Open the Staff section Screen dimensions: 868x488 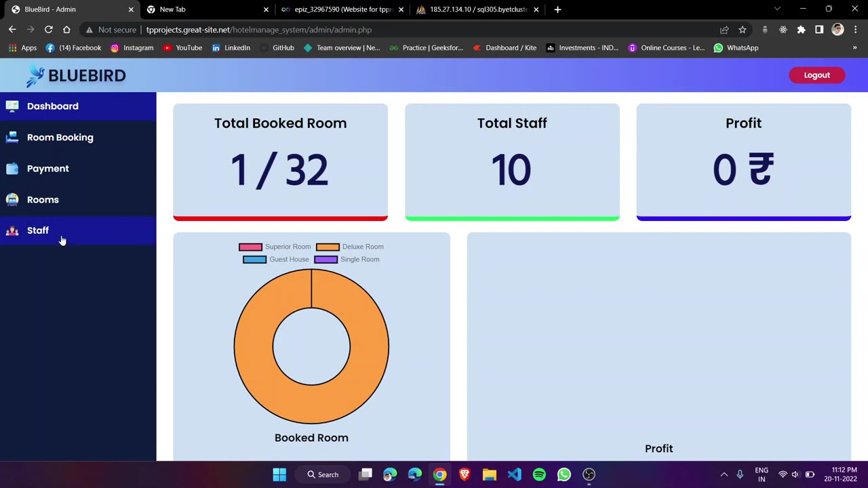tap(78, 231)
